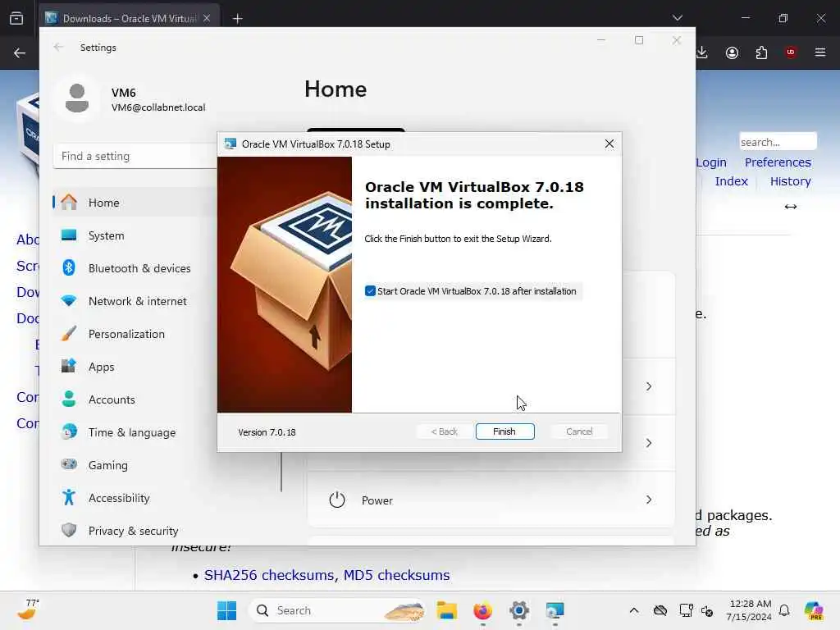Go back in Firefox browser
The image size is (840, 630).
click(20, 52)
